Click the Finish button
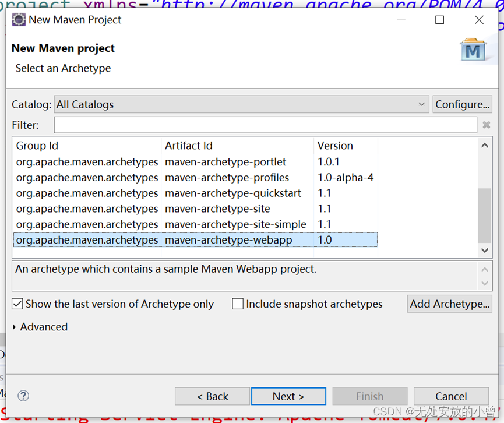Viewport: 504px width, 423px height. [x=369, y=396]
